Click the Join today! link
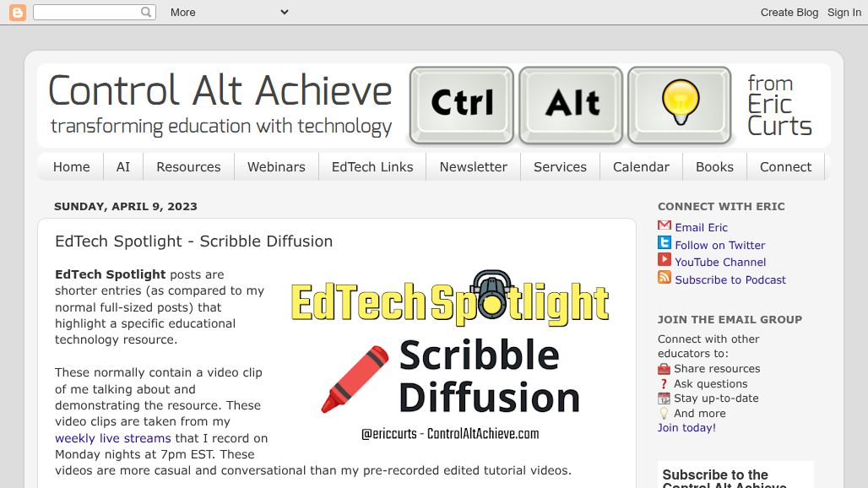Screen dimensions: 868x488 (x=686, y=427)
